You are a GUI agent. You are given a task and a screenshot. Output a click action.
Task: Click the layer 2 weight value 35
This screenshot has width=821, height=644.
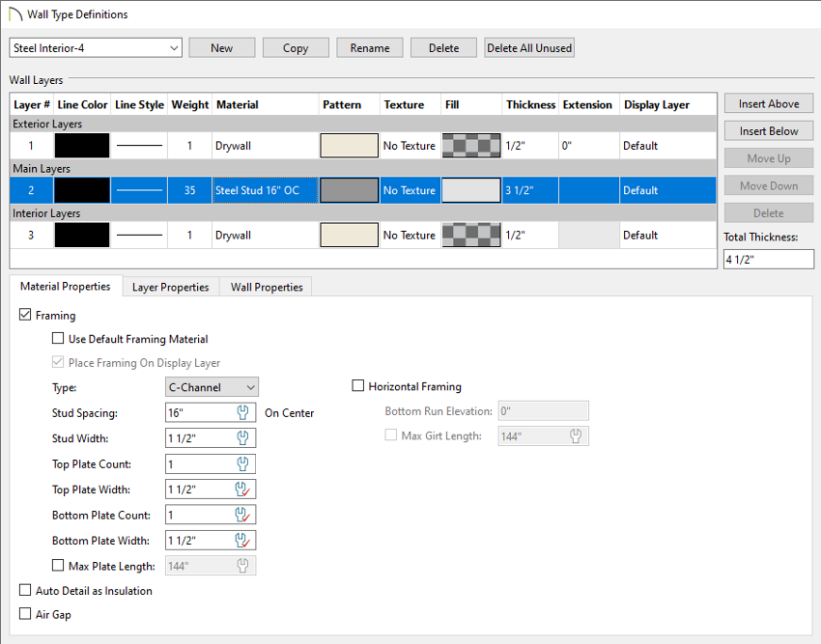pos(189,190)
